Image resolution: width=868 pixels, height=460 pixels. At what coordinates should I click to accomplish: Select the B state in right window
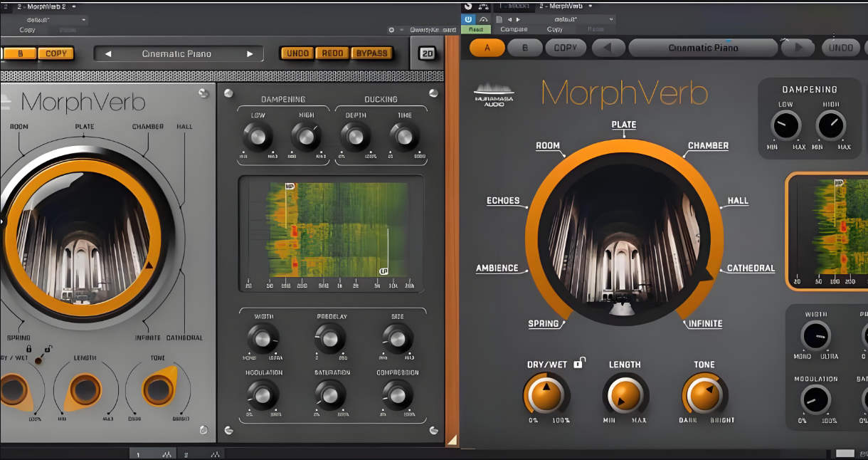tap(526, 48)
